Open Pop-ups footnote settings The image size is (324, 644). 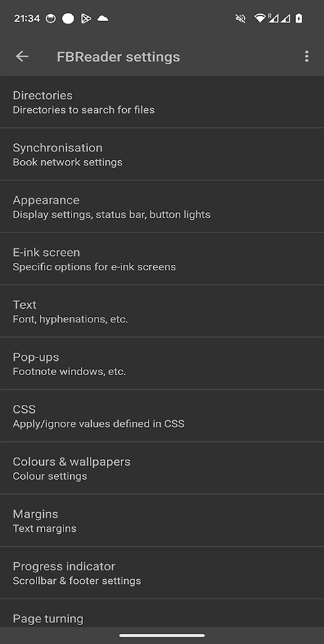tap(162, 364)
